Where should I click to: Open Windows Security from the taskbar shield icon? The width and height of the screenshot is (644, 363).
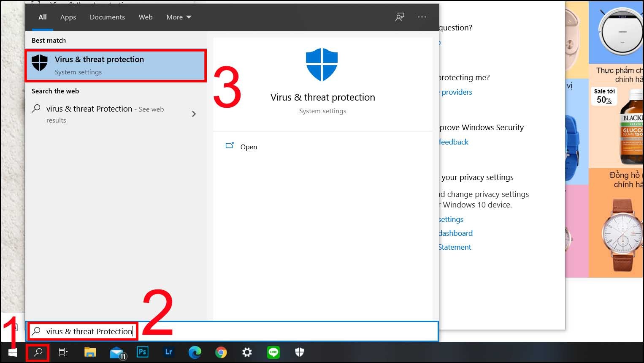tap(299, 352)
